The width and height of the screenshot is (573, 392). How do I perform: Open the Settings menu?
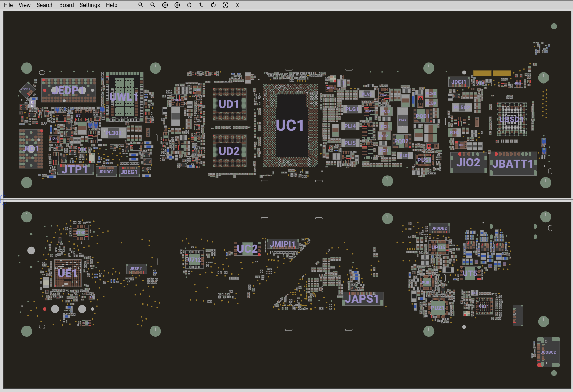coord(90,5)
